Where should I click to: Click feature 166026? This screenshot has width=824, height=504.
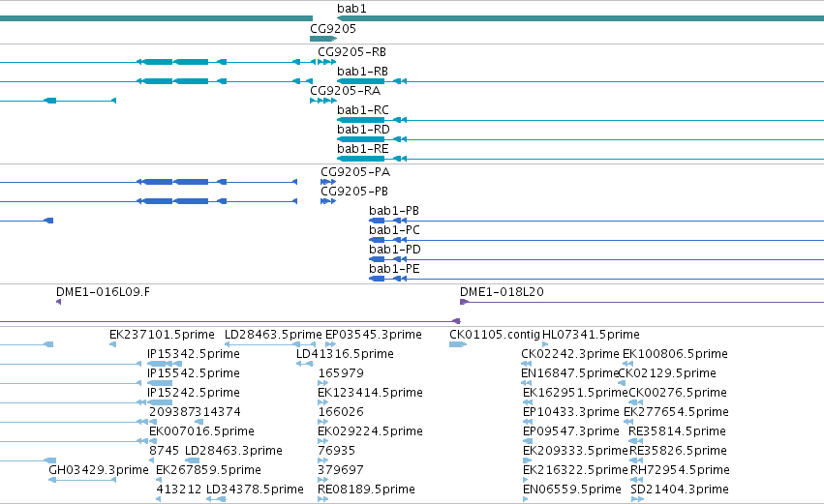[341, 413]
